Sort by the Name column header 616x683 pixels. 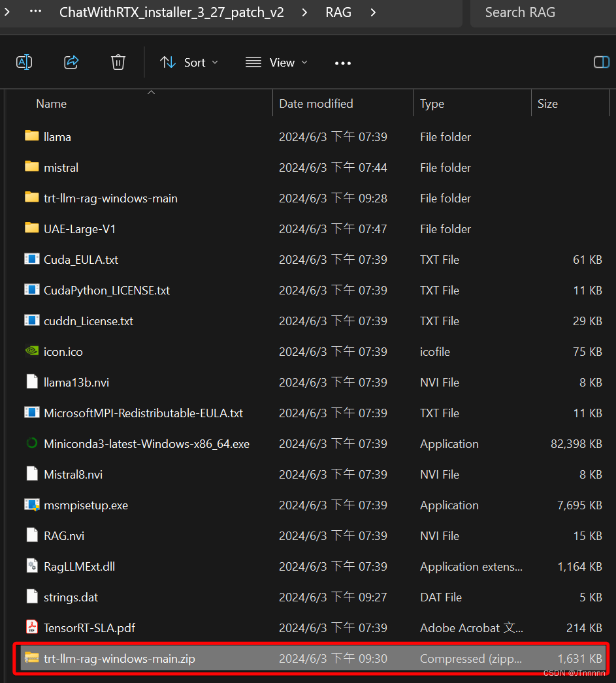tap(52, 104)
